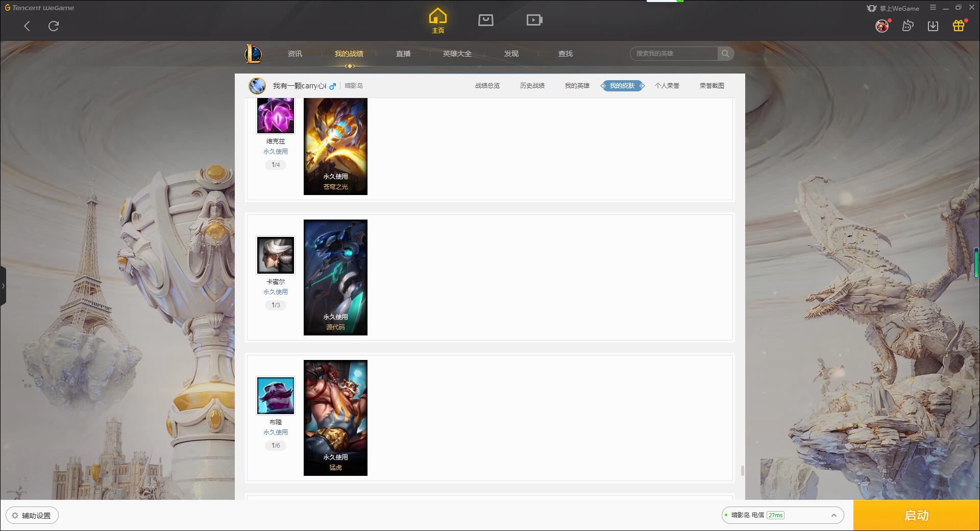Open the store bag icon
Image resolution: width=980 pixels, height=531 pixels.
[486, 20]
